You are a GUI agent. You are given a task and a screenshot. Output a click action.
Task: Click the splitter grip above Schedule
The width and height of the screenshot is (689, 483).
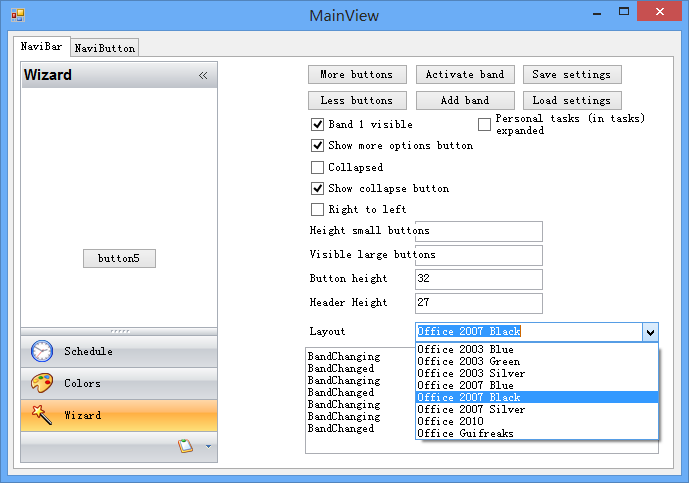[119, 331]
